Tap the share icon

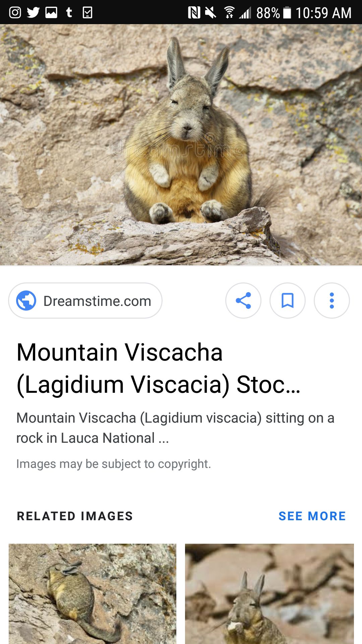coord(243,301)
